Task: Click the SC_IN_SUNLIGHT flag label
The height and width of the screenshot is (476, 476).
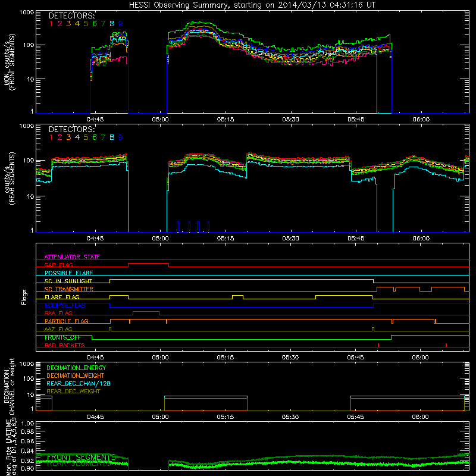Action: click(68, 281)
